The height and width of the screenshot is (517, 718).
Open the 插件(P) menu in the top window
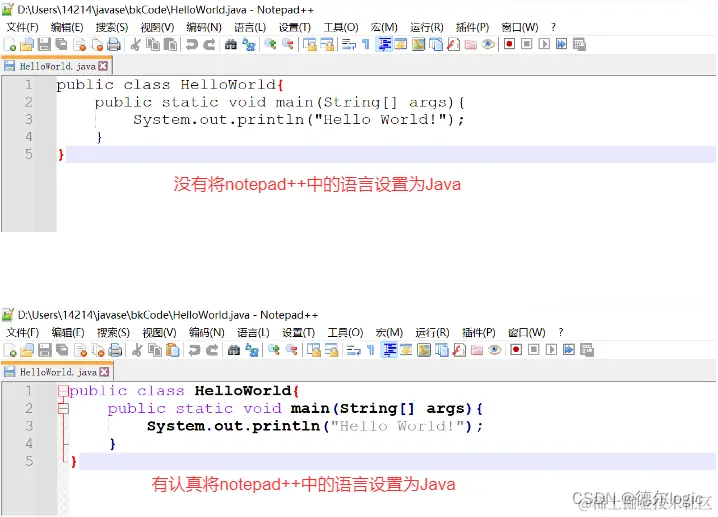[x=473, y=27]
